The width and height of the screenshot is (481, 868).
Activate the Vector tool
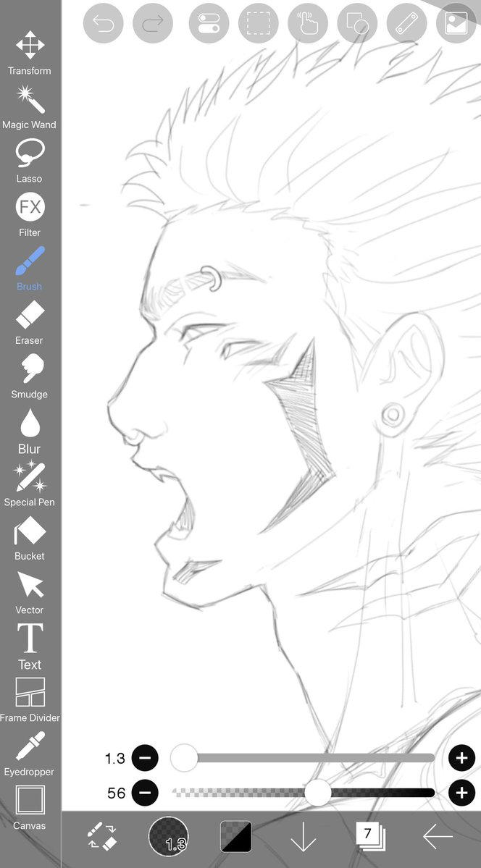pyautogui.click(x=30, y=592)
